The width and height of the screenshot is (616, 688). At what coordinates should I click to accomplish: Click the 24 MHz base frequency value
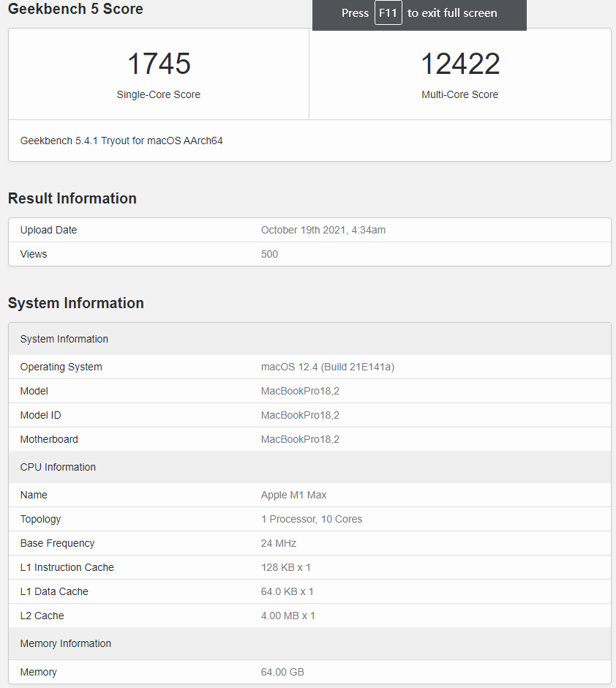[x=278, y=543]
